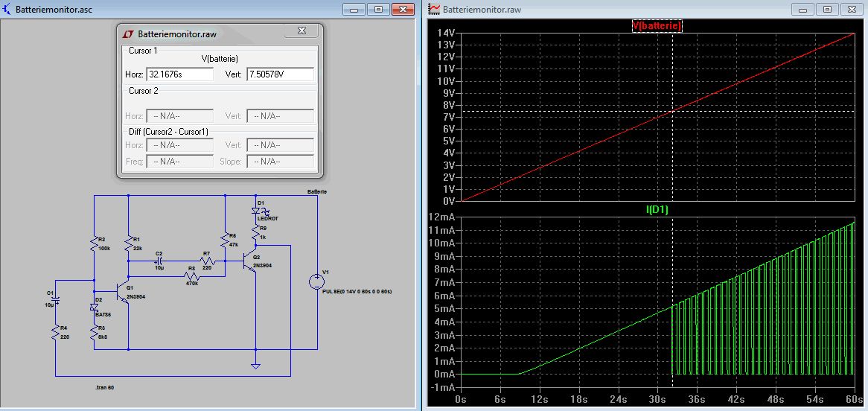The width and height of the screenshot is (868, 411).
Task: Click the .tran 60 simulation directive
Action: (x=105, y=388)
